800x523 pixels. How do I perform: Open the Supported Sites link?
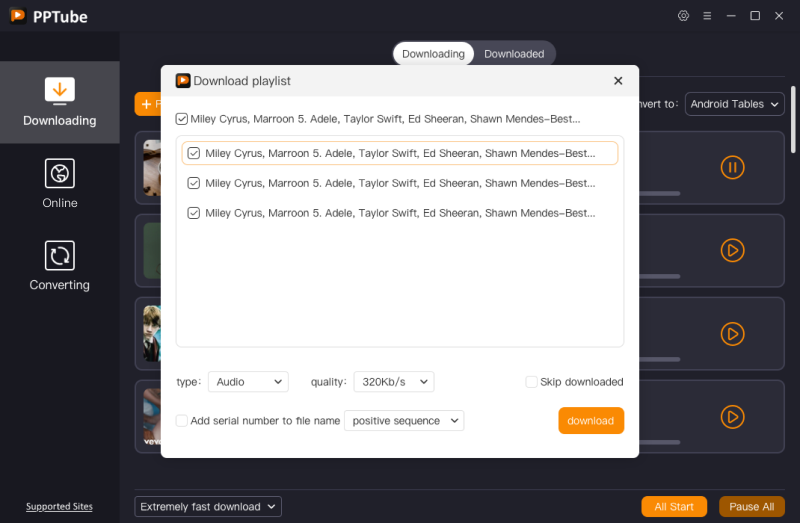click(59, 506)
